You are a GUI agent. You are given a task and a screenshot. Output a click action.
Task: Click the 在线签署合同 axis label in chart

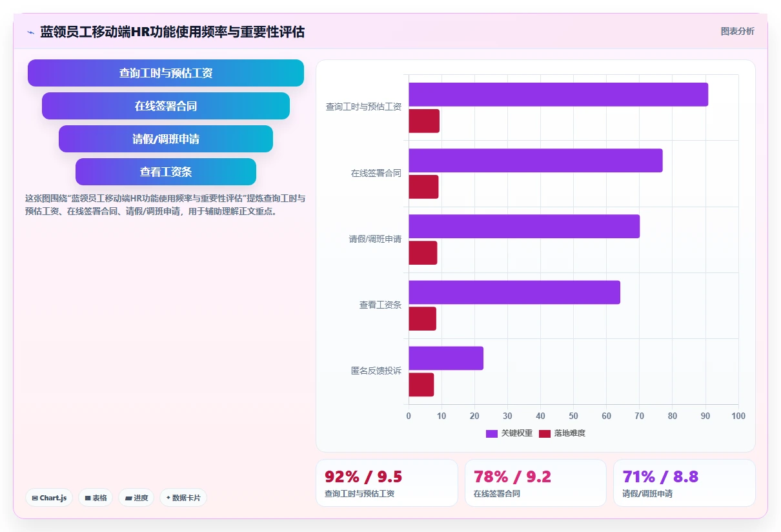point(376,173)
